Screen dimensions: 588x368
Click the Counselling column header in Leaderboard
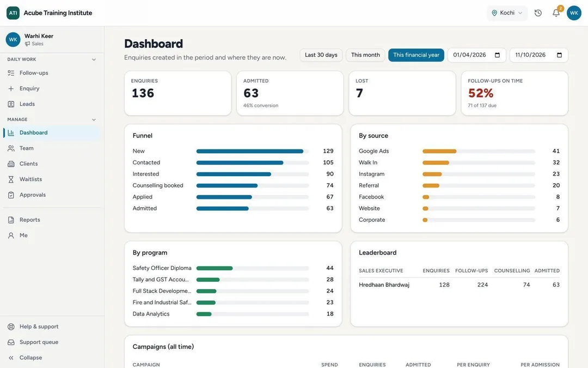pos(512,271)
